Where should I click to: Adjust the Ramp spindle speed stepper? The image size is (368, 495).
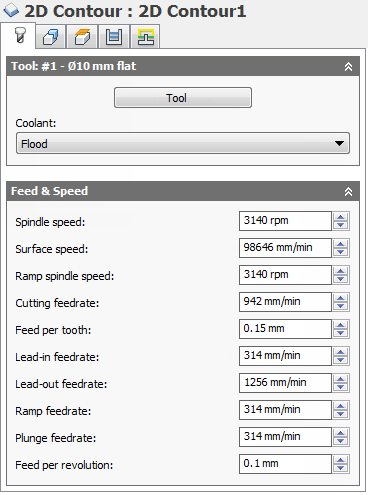click(341, 275)
